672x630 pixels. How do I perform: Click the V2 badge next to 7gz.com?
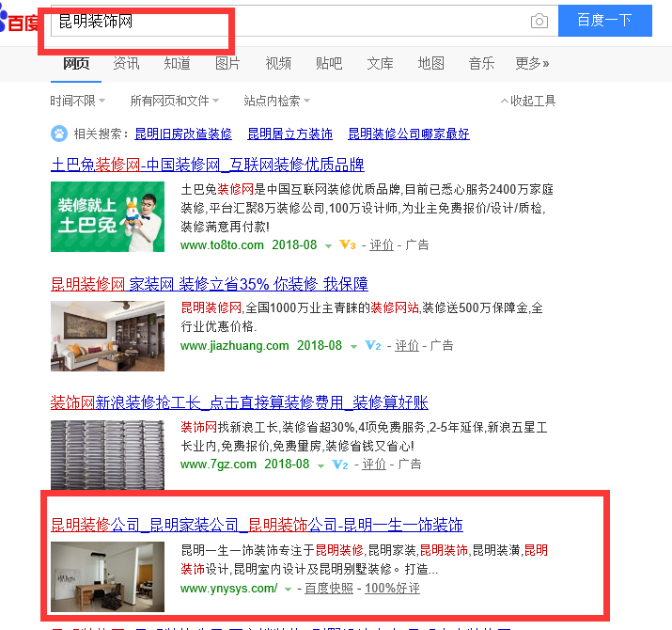tap(340, 465)
